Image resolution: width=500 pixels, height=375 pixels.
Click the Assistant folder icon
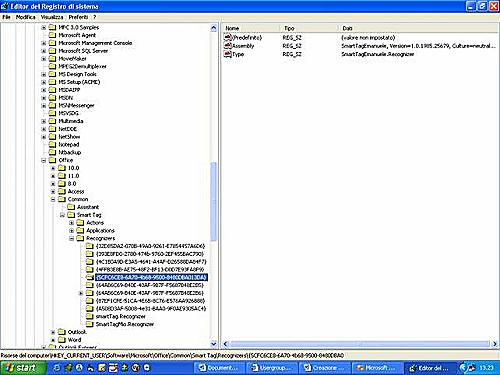point(71,207)
